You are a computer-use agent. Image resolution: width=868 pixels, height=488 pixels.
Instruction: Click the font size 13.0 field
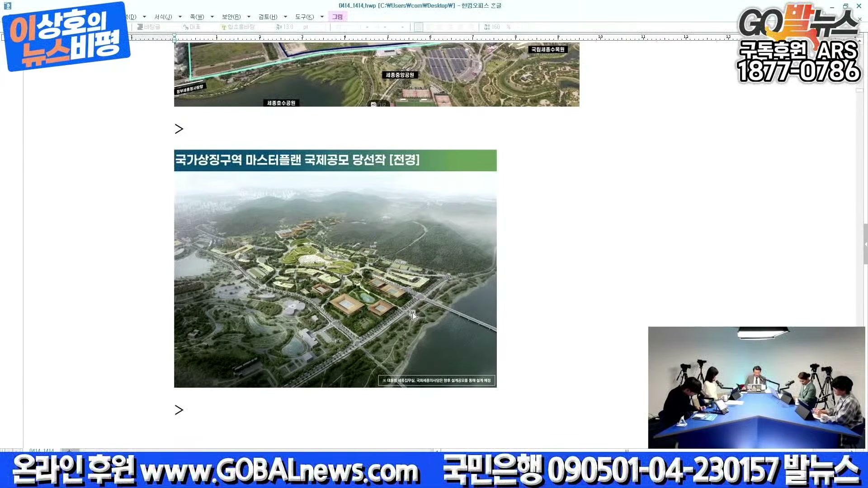[x=288, y=27]
